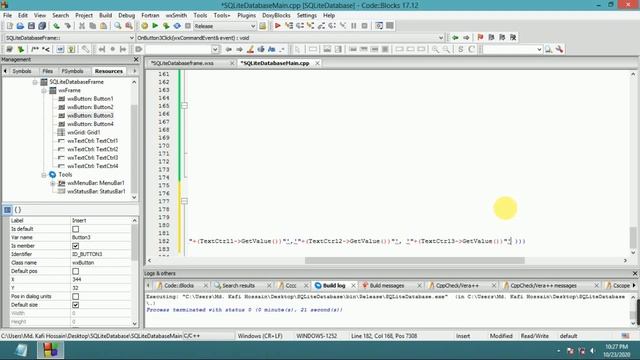Switch to the Symbols management tab
This screenshot has height=360, width=640.
coord(22,71)
